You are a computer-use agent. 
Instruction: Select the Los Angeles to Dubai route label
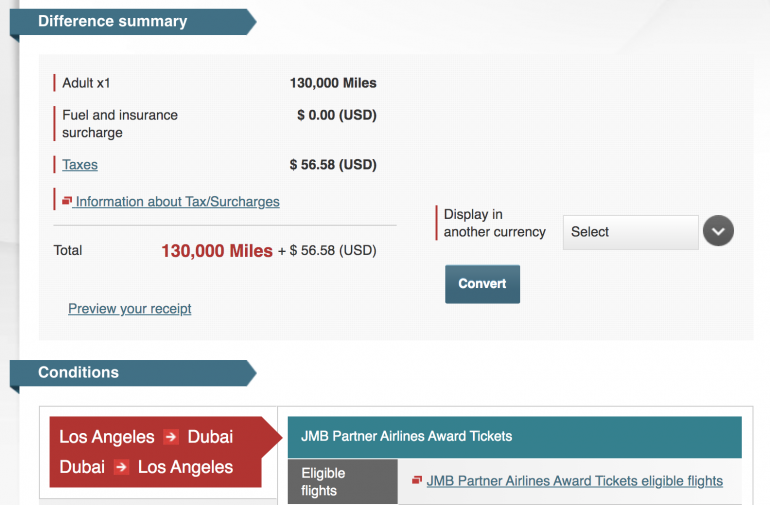coord(146,437)
